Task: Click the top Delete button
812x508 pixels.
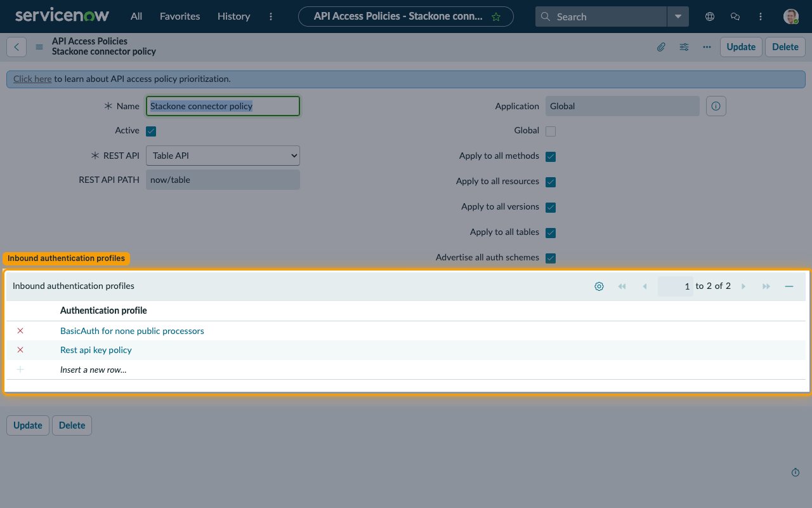Action: pyautogui.click(x=785, y=47)
